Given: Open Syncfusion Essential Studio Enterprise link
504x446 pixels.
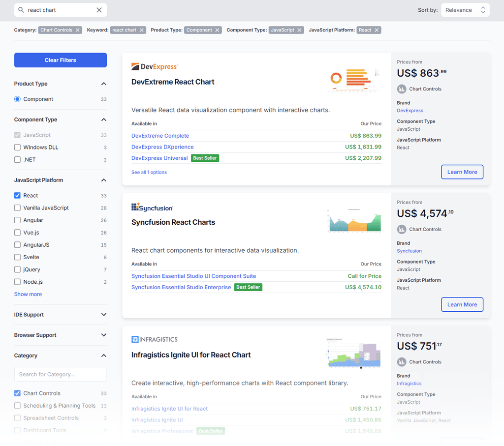Looking at the screenshot, I should click(x=181, y=287).
